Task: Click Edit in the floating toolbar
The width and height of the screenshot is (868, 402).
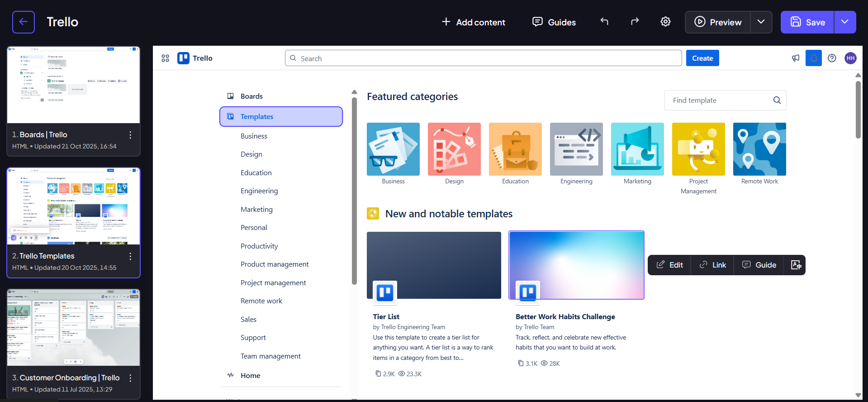Action: pos(669,265)
